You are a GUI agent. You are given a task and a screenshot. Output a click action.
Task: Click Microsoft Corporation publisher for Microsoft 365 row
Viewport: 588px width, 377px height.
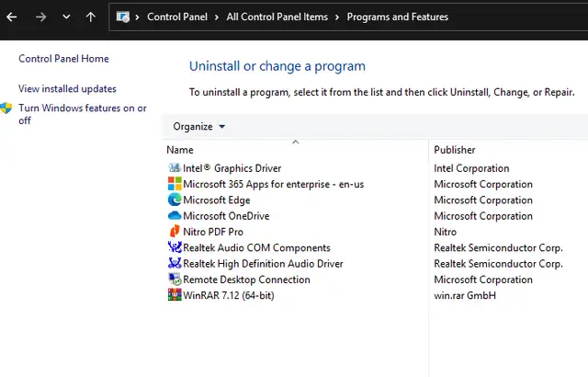coord(483,184)
